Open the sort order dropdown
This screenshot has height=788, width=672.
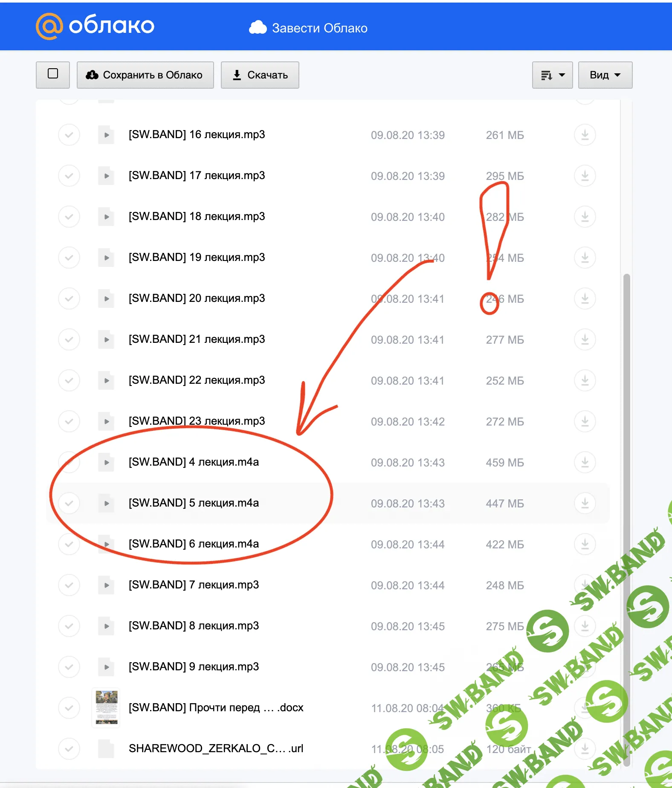click(x=552, y=75)
